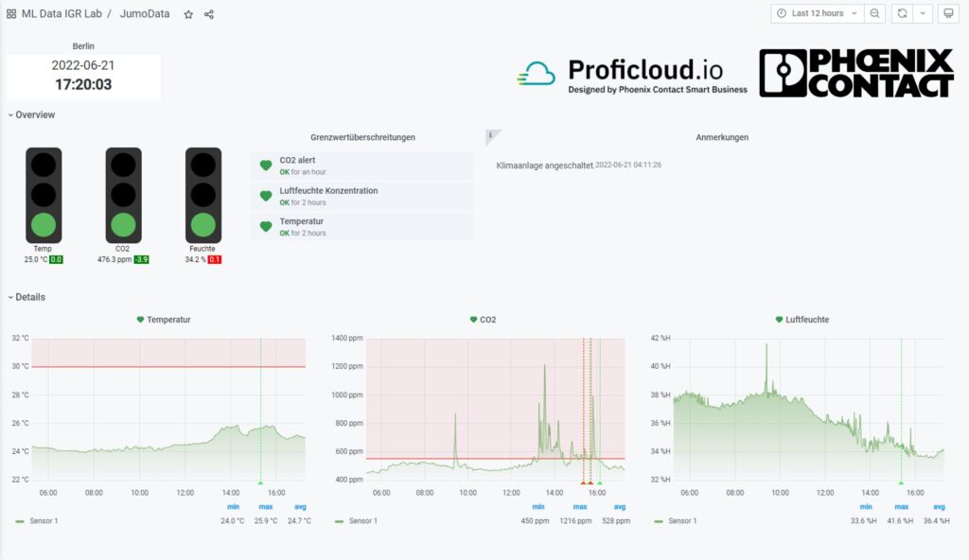Click the dashboards grid icon in breadcrumb
This screenshot has width=969, height=560.
coord(11,14)
